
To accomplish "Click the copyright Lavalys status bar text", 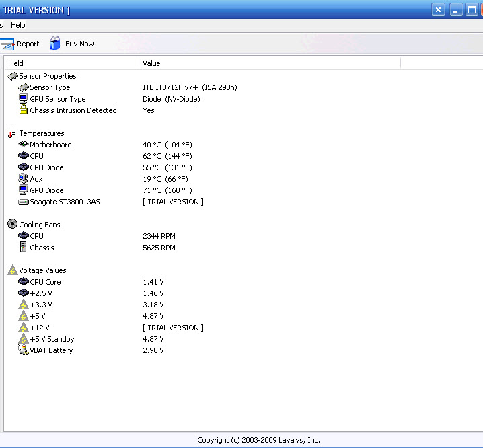I will click(258, 440).
